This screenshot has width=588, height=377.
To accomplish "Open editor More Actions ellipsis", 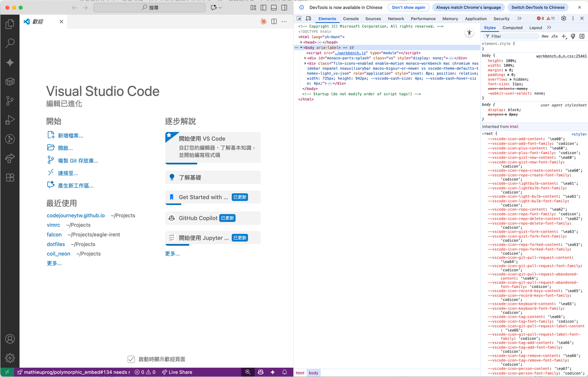I will click(x=284, y=22).
